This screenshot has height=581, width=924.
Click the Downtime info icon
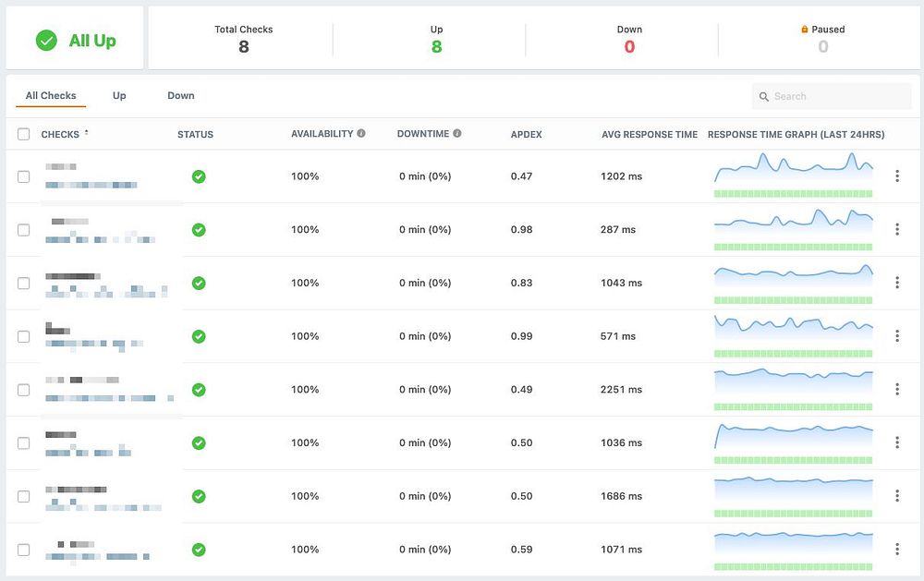click(x=457, y=133)
